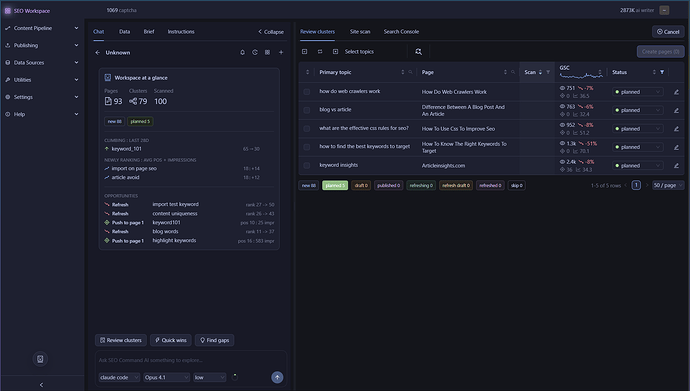The width and height of the screenshot is (690, 391).
Task: Toggle the 'draft 0' filter chip
Action: (361, 185)
